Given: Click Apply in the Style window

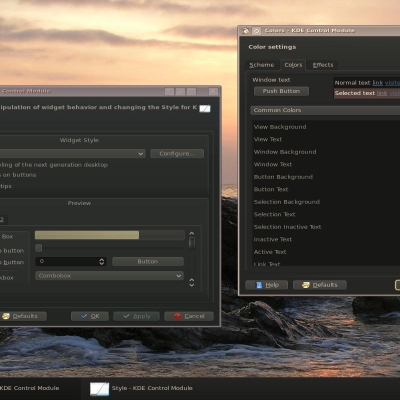Looking at the screenshot, I should pyautogui.click(x=136, y=316).
